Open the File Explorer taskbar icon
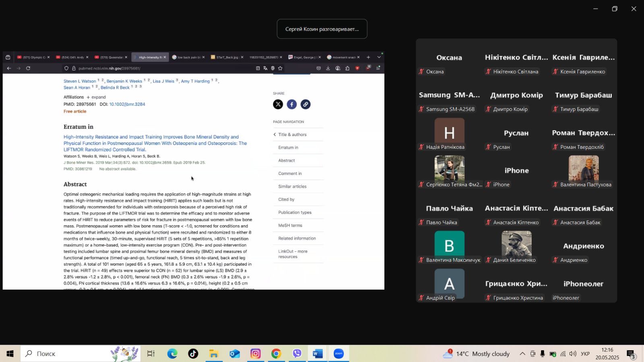 pyautogui.click(x=214, y=354)
